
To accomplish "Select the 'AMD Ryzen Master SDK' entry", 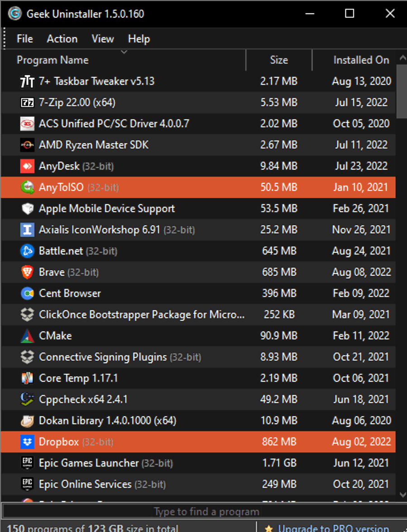I will coord(94,145).
